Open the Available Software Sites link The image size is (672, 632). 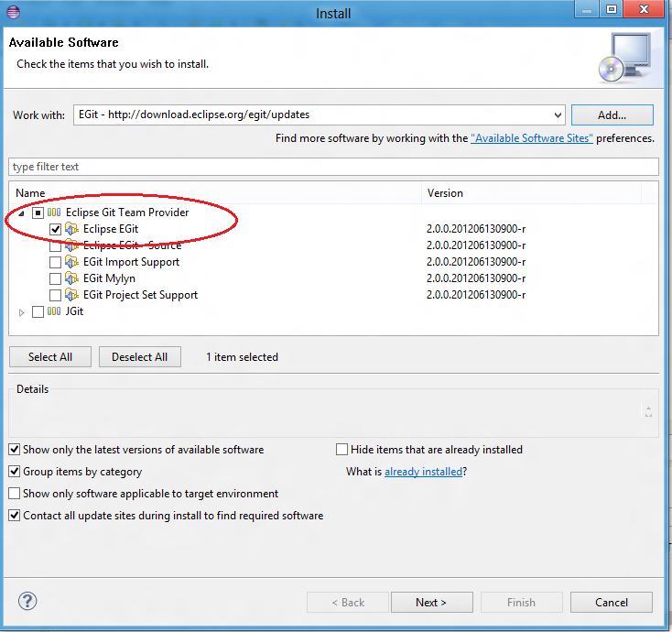pos(532,138)
